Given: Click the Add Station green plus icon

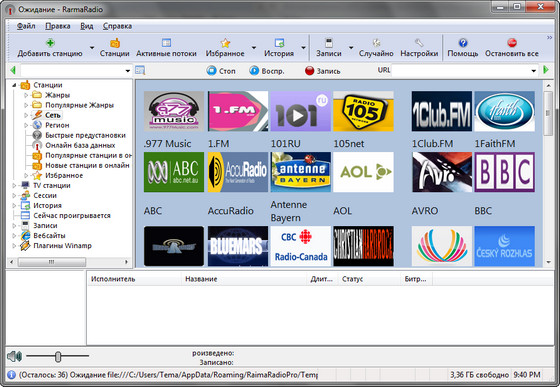Looking at the screenshot, I should tap(50, 43).
